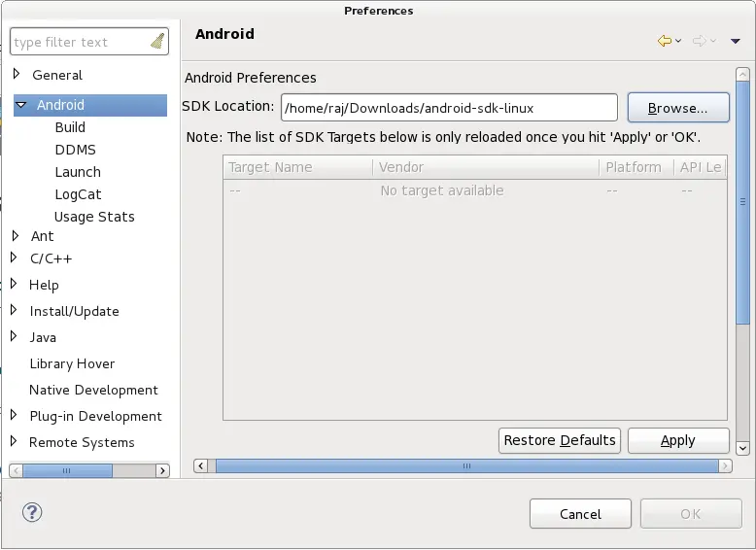Click the Apply button
Viewport: 756px width, 550px height.
(x=678, y=440)
